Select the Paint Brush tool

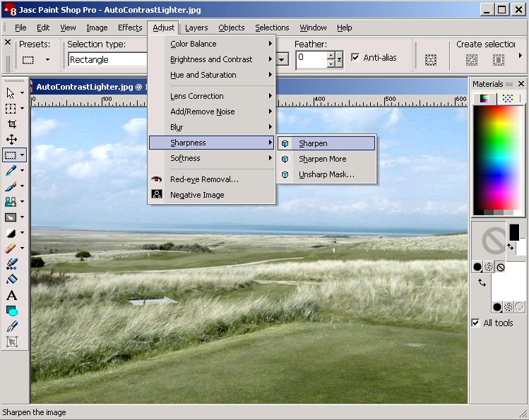point(11,186)
